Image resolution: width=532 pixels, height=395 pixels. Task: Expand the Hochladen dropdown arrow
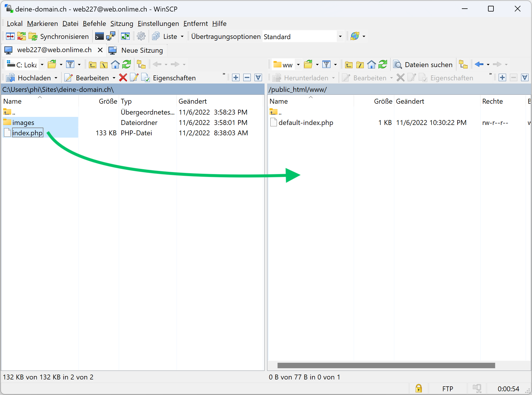click(56, 78)
